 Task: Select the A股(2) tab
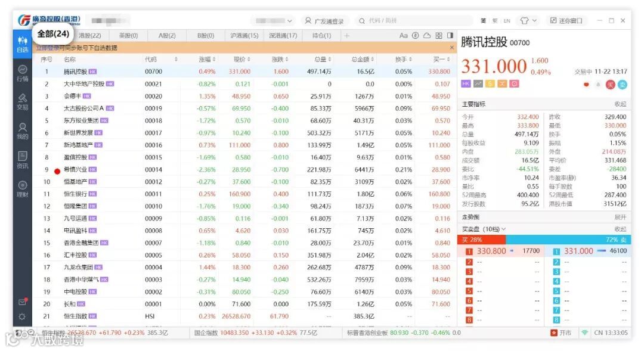pos(167,36)
